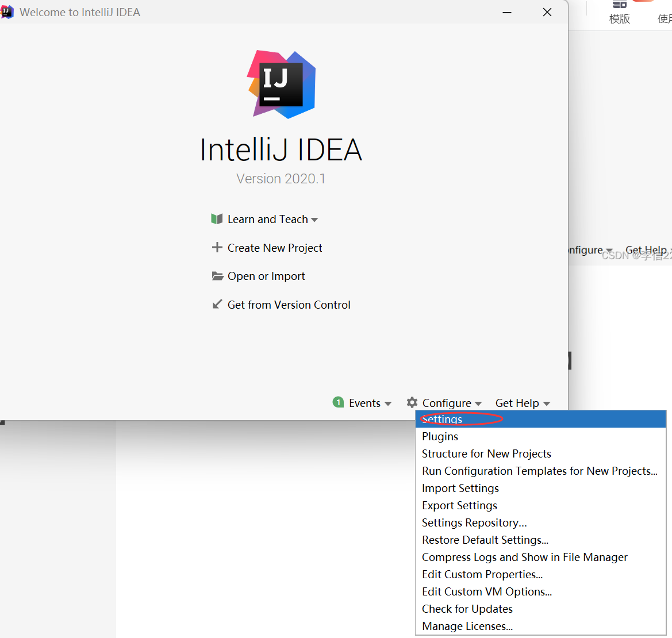Click the folder icon for Open or Import
This screenshot has height=638, width=672.
[x=217, y=276]
